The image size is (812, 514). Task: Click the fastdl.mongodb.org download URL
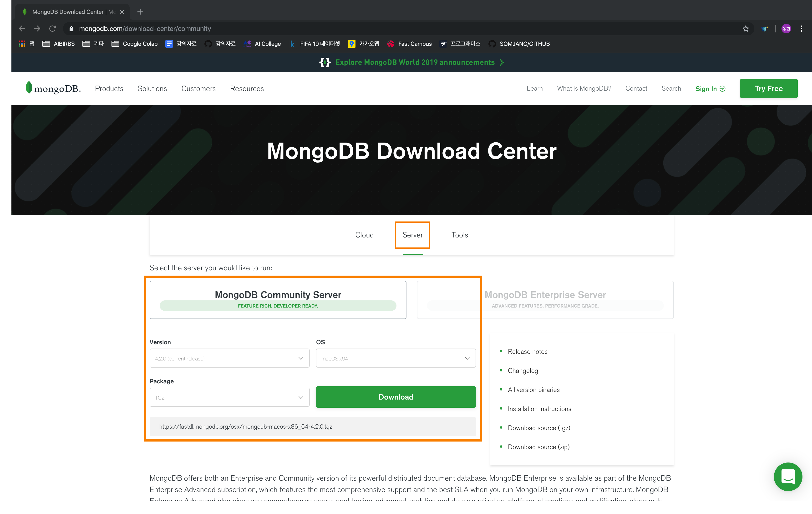[245, 427]
